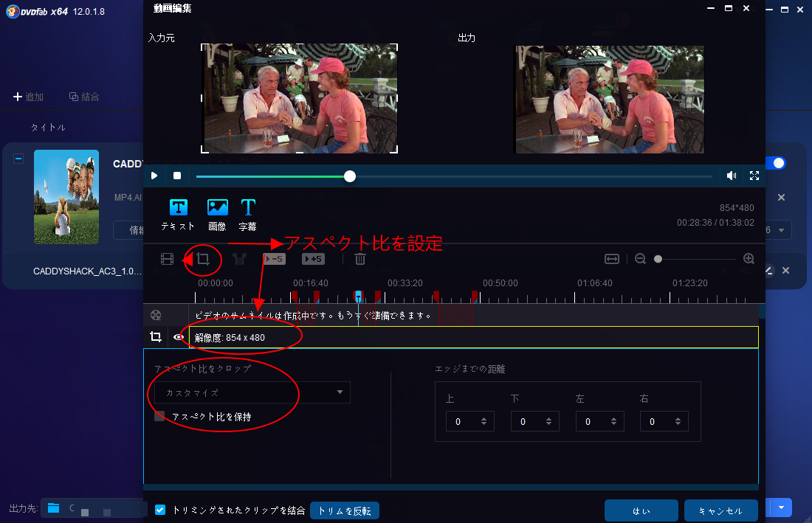Open fullscreen preview mode

point(754,176)
